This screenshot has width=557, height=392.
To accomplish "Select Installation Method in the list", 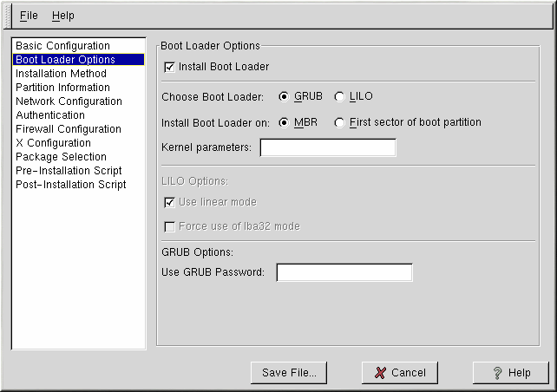I will [x=61, y=74].
